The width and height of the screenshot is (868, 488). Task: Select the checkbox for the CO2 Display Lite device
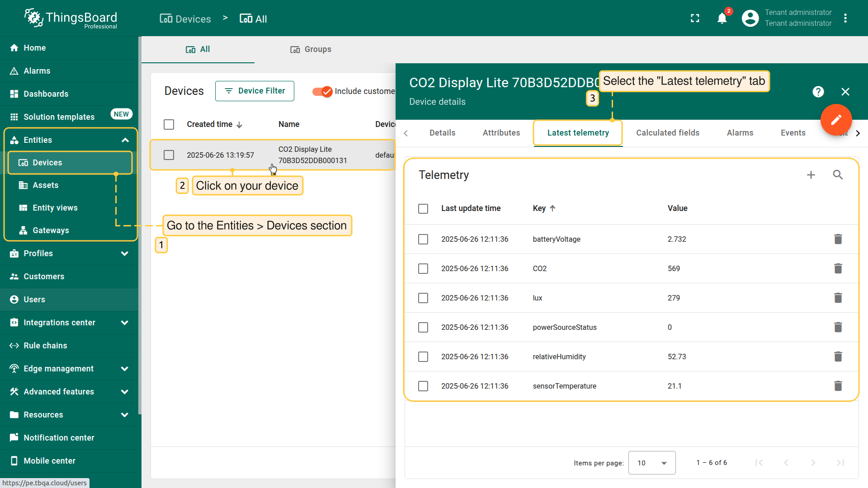tap(169, 155)
